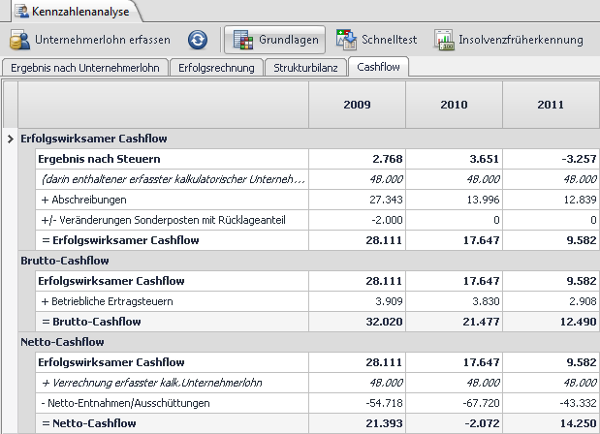Click the 2011 column header

[551, 104]
